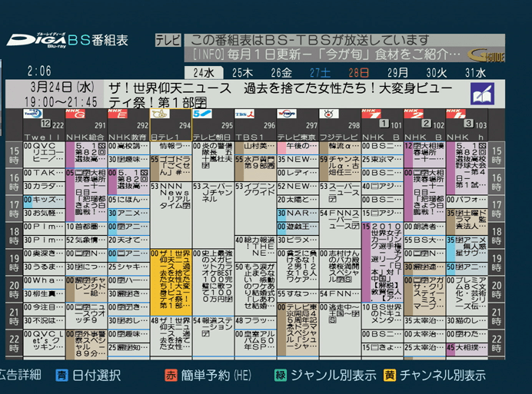Open 広告詳細 ad details
The height and width of the screenshot is (394, 532).
tap(20, 375)
